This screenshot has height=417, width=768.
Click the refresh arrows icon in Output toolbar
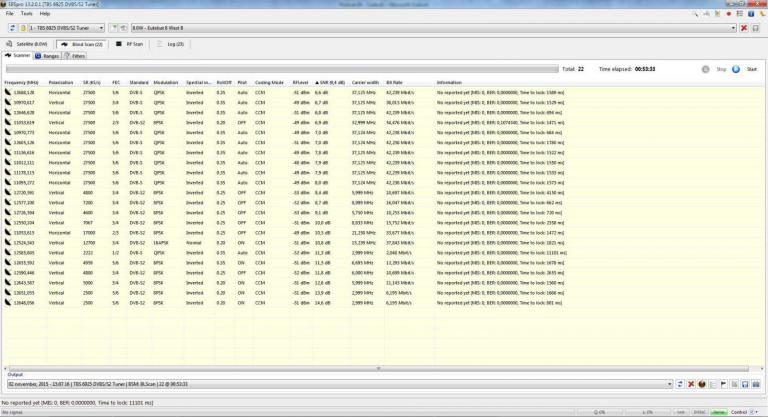click(679, 383)
